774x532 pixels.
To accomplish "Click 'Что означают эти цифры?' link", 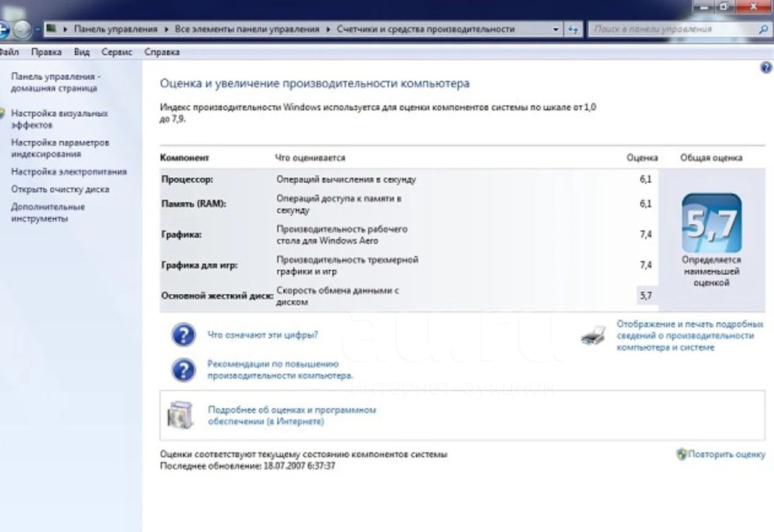I will (262, 335).
